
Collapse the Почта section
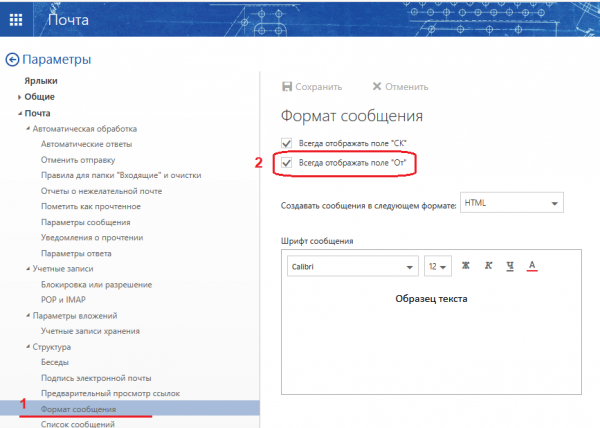pyautogui.click(x=20, y=113)
